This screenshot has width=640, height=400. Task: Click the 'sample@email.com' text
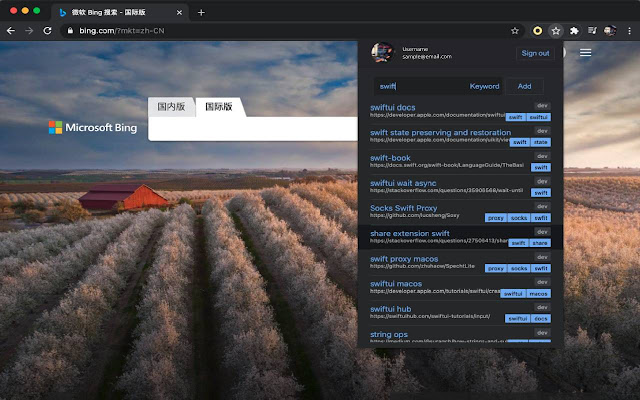[x=427, y=57]
